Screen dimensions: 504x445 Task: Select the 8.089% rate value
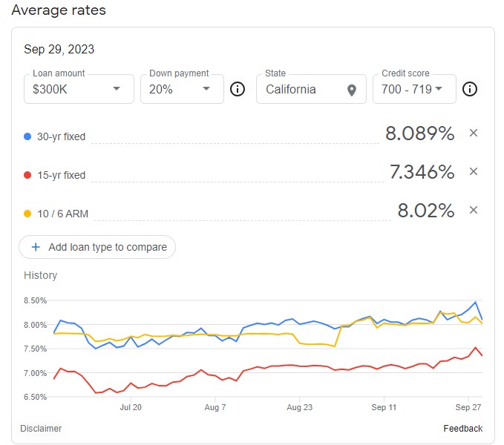[x=419, y=133]
